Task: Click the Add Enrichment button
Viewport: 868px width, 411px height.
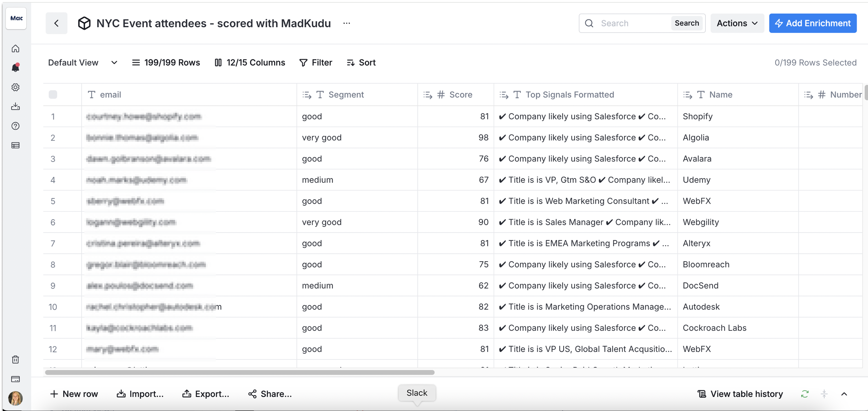Action: point(813,23)
